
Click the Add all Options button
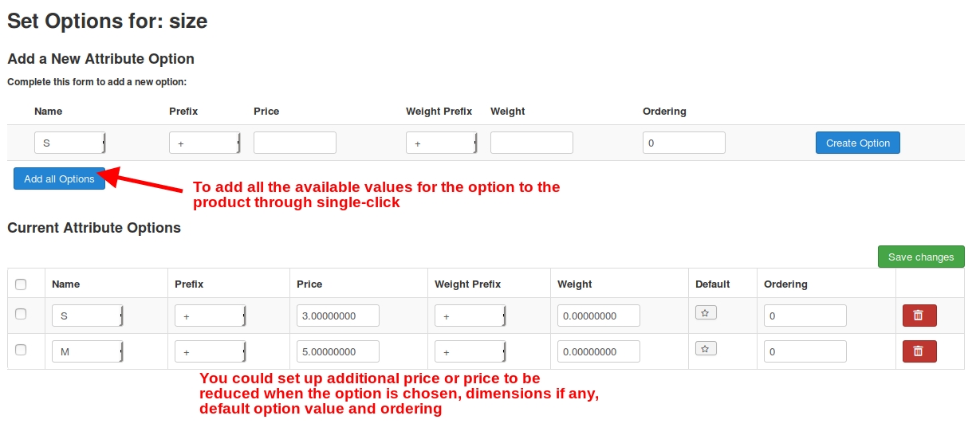tap(59, 178)
